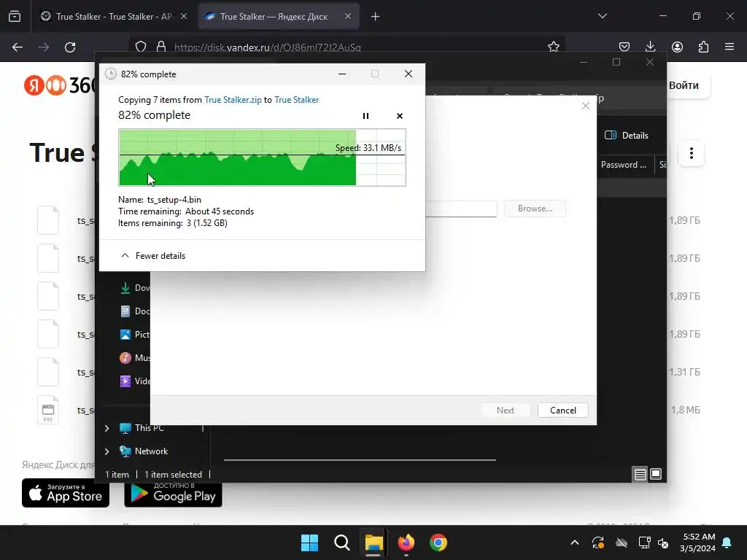Open the Windows Start menu
Screen dimensions: 747x560
pyautogui.click(x=309, y=542)
